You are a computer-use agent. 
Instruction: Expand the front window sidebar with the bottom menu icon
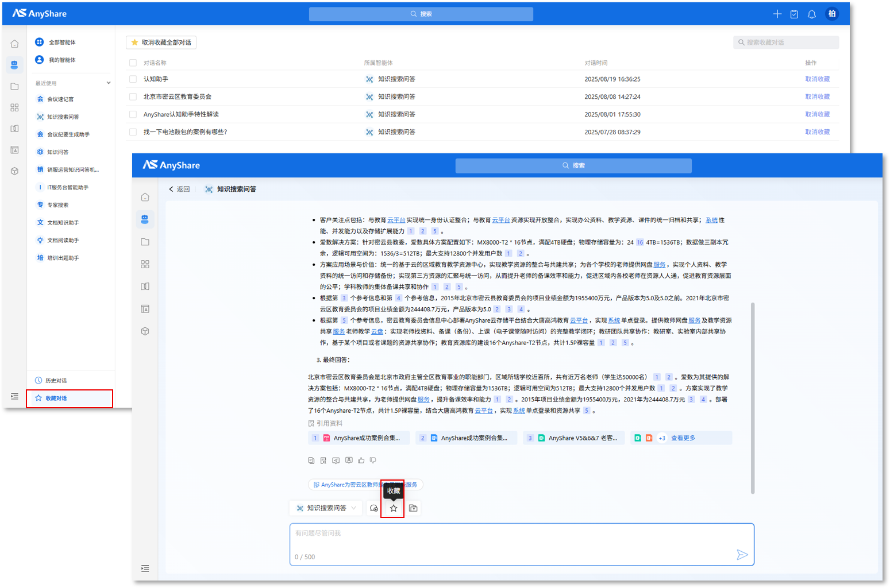click(x=145, y=568)
